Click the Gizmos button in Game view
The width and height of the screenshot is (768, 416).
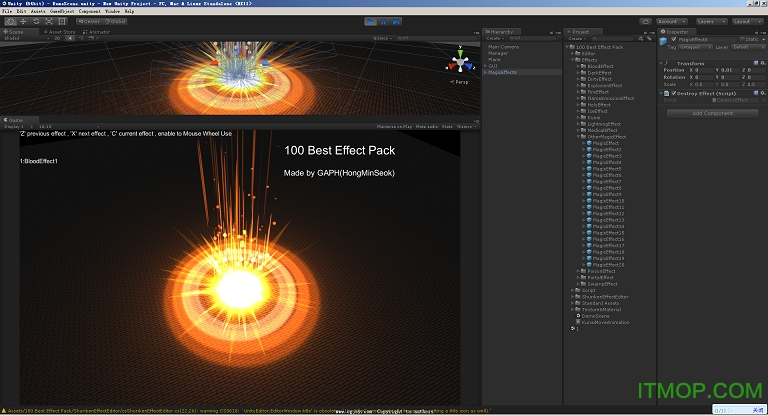click(466, 126)
